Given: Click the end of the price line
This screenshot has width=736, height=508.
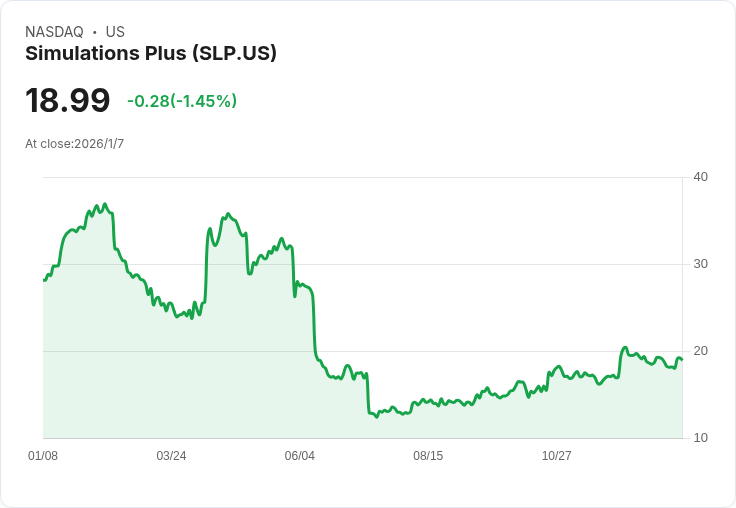Looking at the screenshot, I should coord(682,360).
